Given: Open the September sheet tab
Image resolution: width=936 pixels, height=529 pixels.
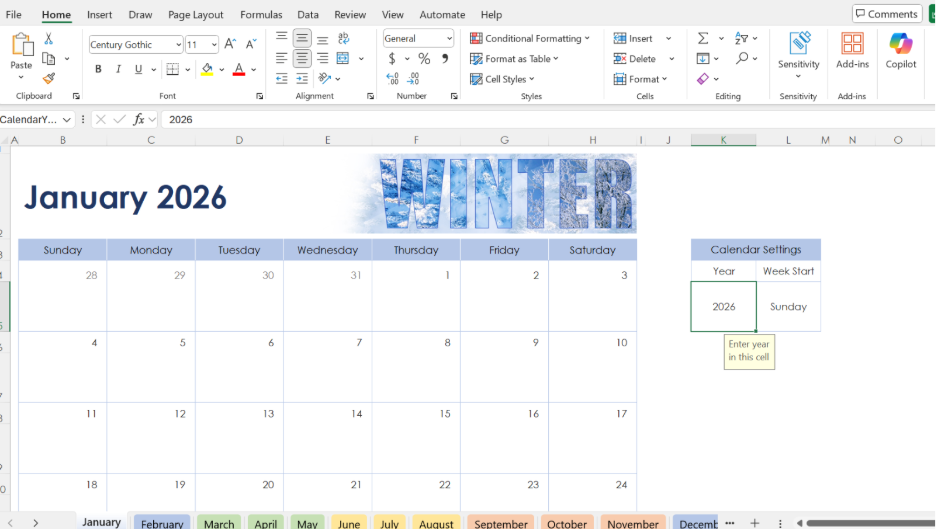Looking at the screenshot, I should click(x=501, y=524).
